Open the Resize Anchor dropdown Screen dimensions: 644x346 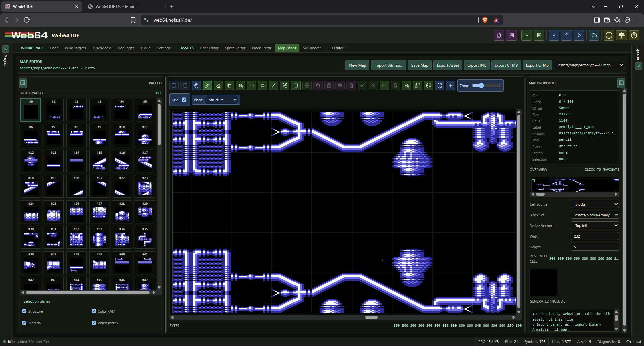[595, 226]
